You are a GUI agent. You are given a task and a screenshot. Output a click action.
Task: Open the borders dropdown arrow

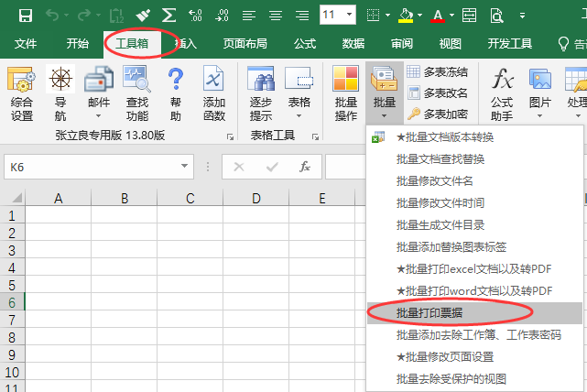[388, 16]
